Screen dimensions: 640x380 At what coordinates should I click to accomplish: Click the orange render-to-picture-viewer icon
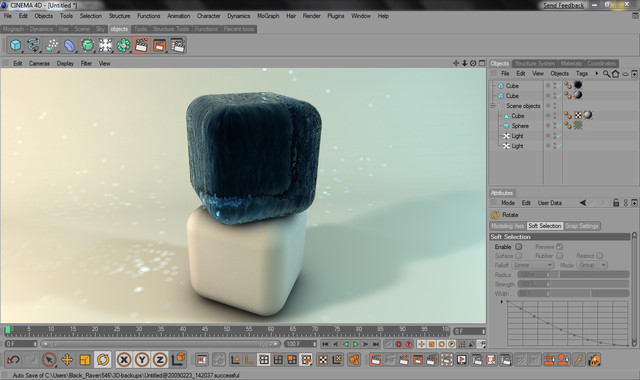coord(159,45)
